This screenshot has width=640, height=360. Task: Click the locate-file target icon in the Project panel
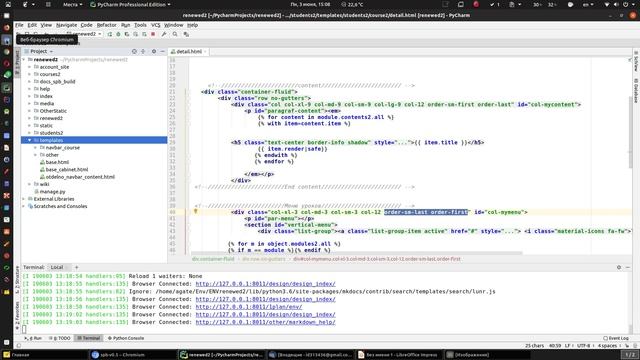134,51
